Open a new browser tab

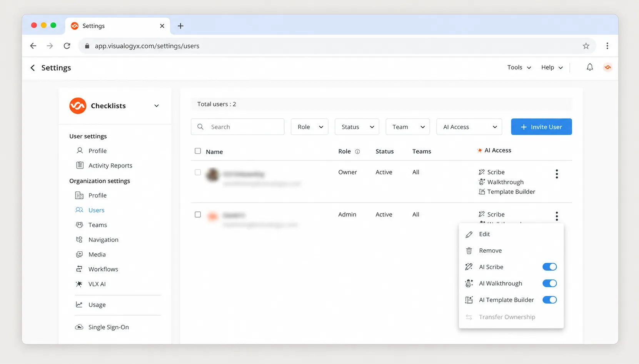point(180,26)
